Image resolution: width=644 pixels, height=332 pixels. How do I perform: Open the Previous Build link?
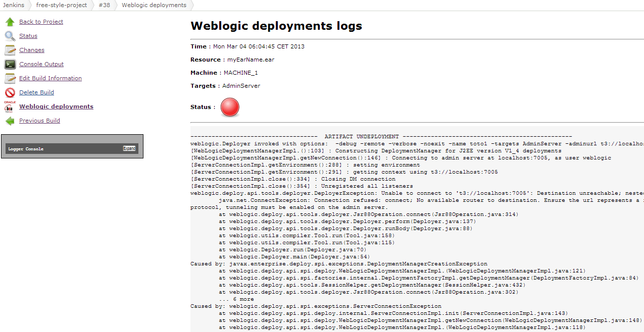tap(39, 120)
